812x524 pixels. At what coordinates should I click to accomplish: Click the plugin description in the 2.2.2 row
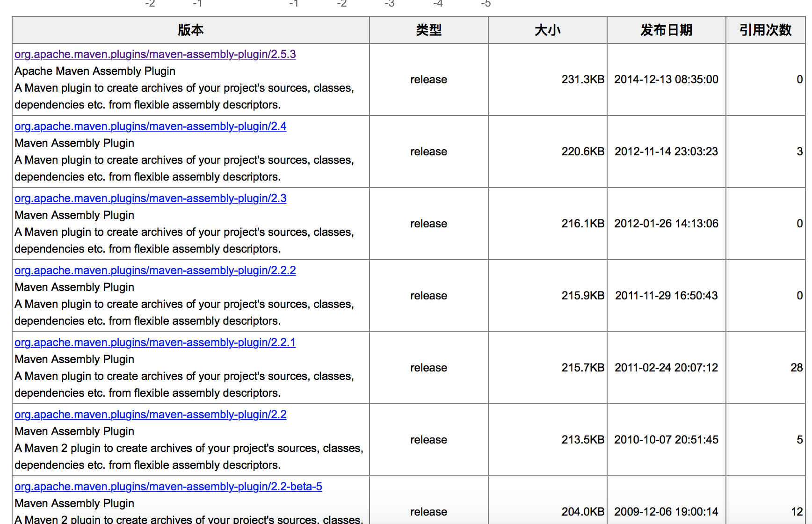(x=184, y=313)
